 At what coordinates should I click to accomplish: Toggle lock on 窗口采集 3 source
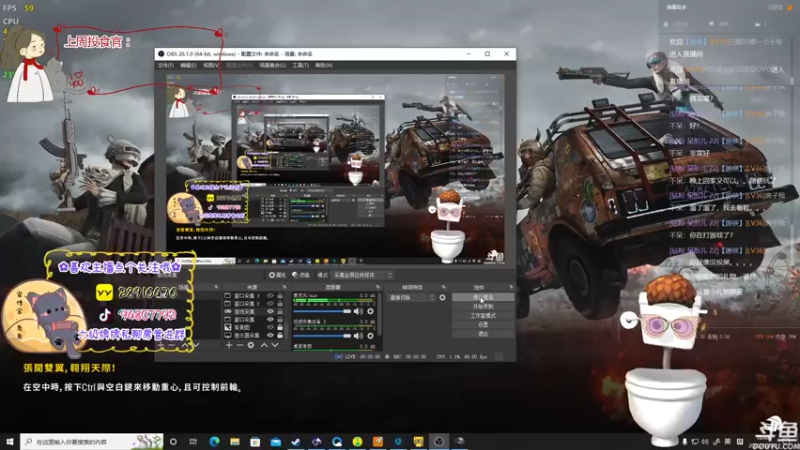pyautogui.click(x=280, y=296)
